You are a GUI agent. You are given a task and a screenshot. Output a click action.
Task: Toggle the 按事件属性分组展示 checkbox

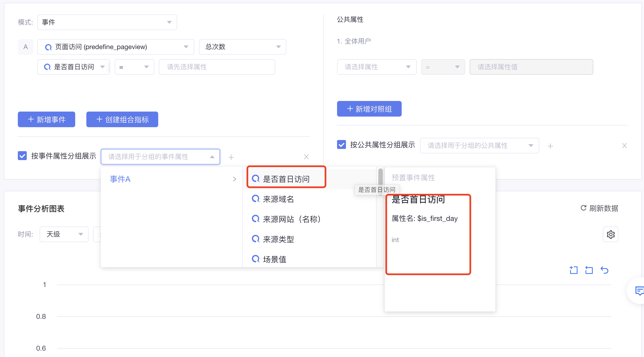tap(22, 156)
